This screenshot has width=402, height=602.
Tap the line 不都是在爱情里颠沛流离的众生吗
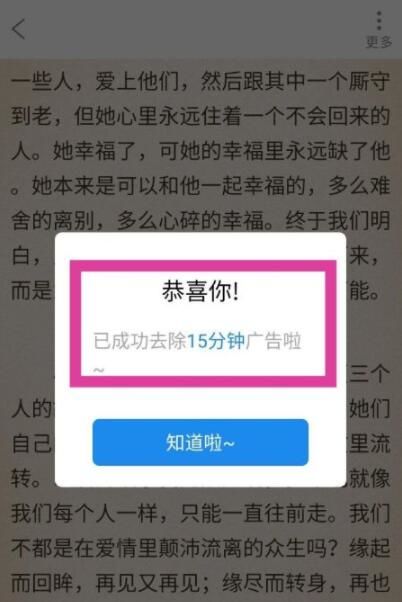click(200, 548)
